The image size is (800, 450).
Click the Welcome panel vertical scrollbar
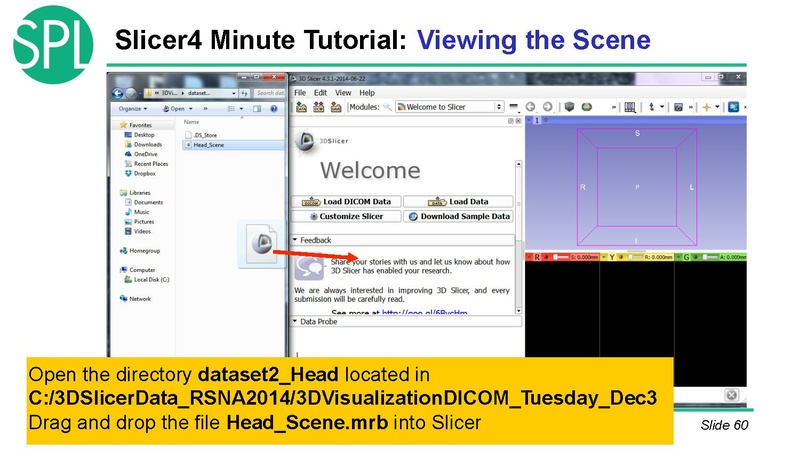click(x=518, y=237)
